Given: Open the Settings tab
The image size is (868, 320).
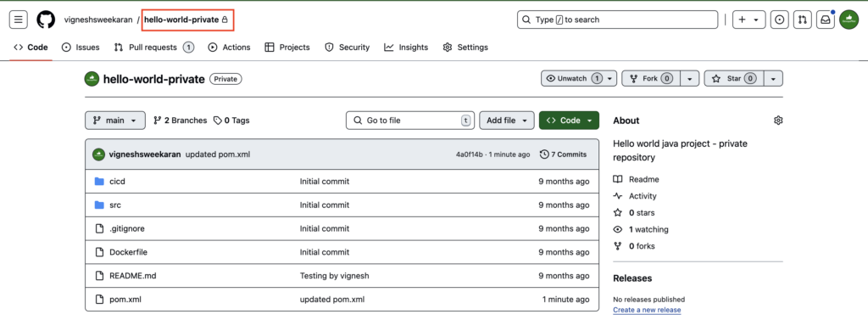Looking at the screenshot, I should 465,48.
